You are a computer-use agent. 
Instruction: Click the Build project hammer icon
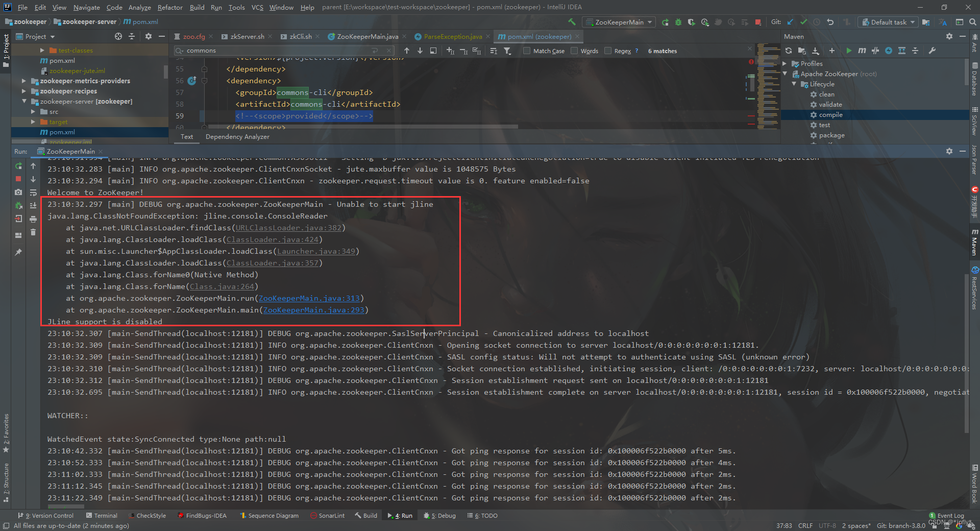(572, 22)
